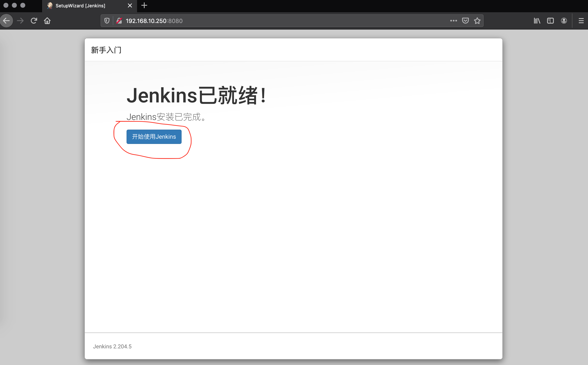
Task: Go back to the previous page
Action: click(7, 21)
